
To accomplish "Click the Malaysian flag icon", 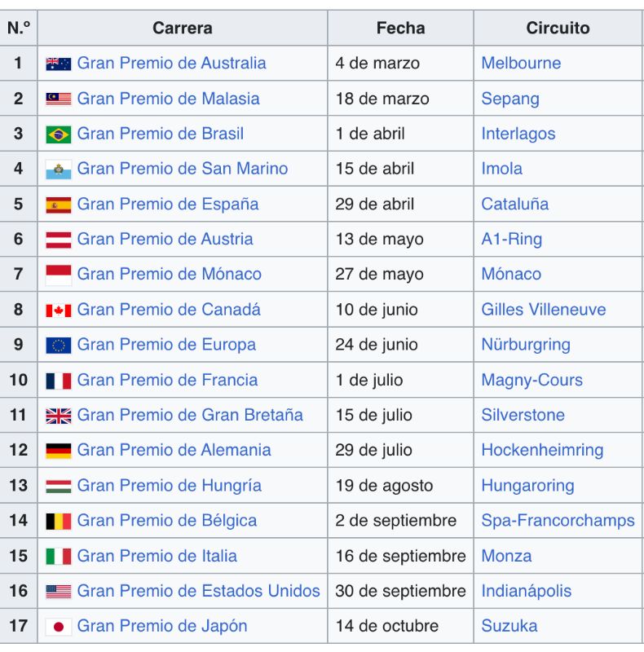I will coord(58,99).
